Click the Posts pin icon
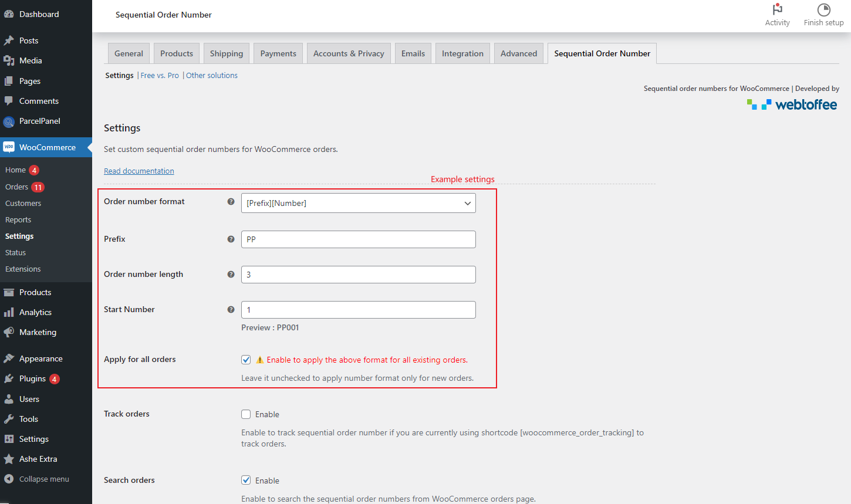The height and width of the screenshot is (504, 851). click(x=9, y=40)
